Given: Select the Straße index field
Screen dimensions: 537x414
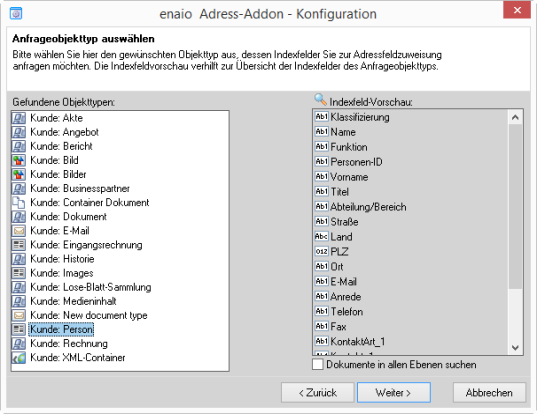Looking at the screenshot, I should (x=344, y=222).
